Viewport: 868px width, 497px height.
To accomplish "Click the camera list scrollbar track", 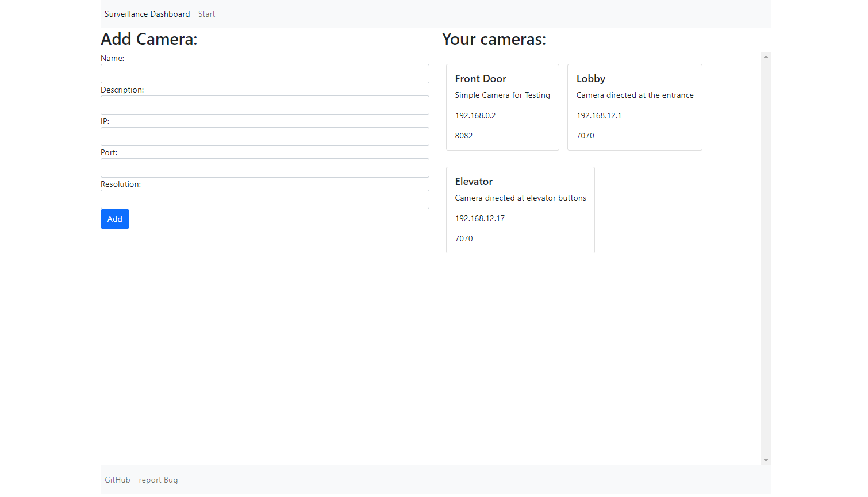I will tap(766, 259).
